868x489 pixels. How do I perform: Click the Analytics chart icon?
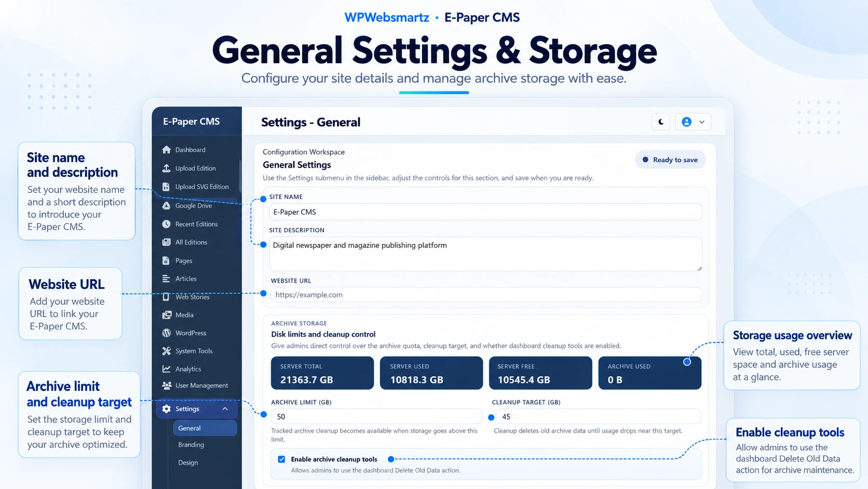tap(166, 369)
